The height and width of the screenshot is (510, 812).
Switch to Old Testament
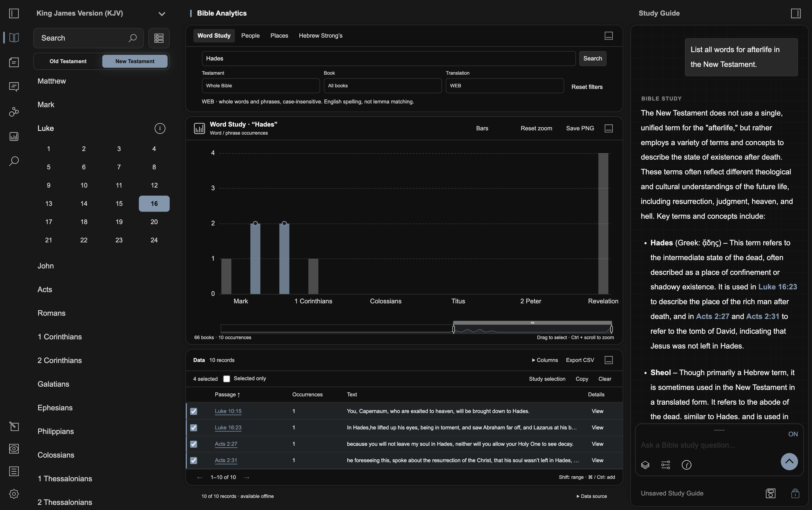tap(68, 61)
